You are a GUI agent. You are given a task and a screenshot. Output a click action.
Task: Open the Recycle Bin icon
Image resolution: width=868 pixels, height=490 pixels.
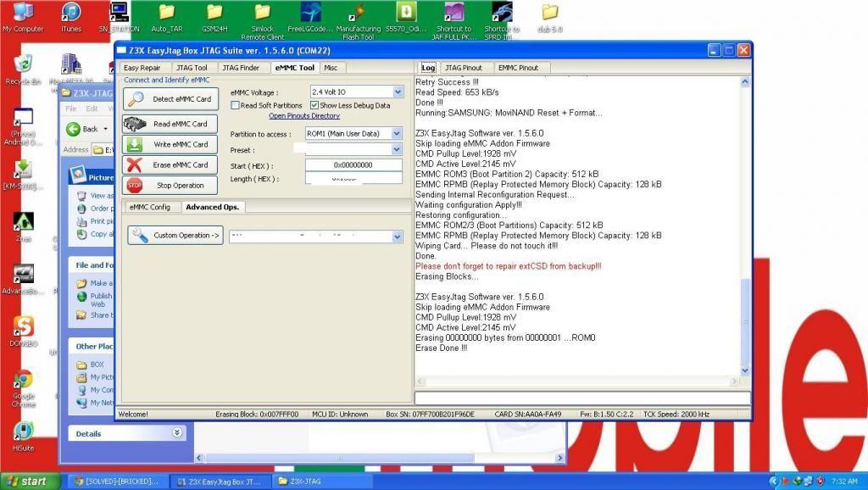click(23, 70)
